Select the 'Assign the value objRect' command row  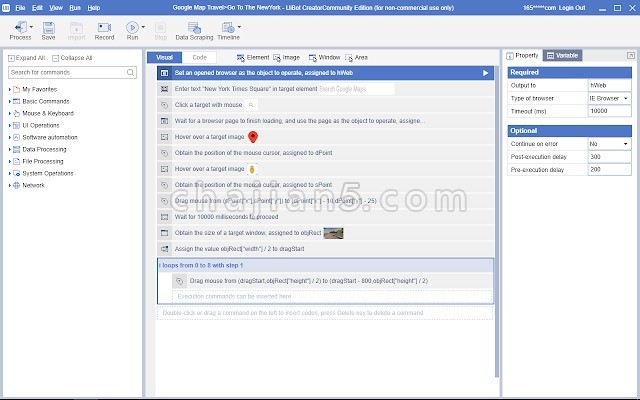(x=325, y=249)
